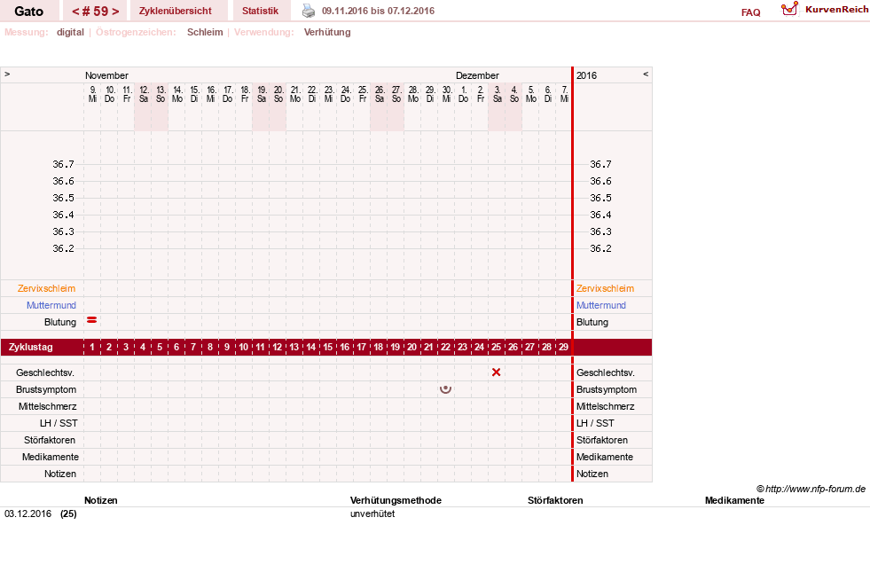Click the 'digital' measurement value
870x588 pixels.
coord(70,32)
